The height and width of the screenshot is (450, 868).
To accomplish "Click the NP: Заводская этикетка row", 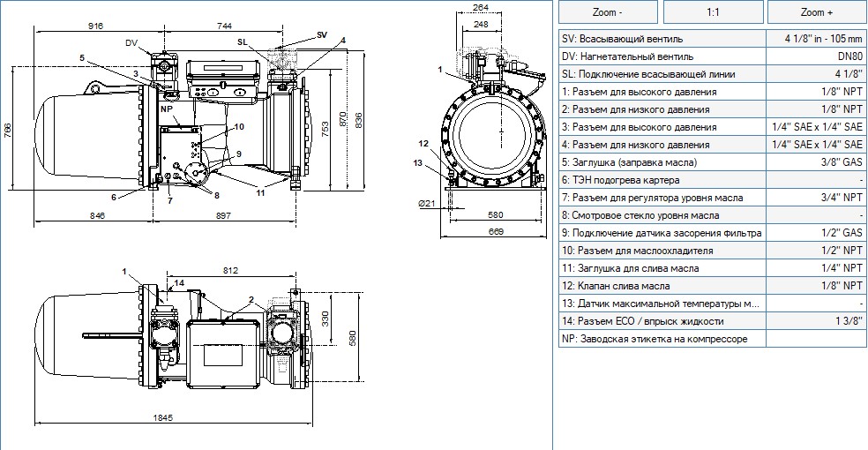I will (x=712, y=339).
